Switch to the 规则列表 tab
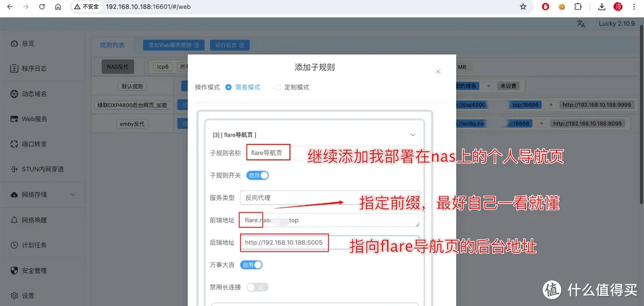This screenshot has width=644, height=306. [x=112, y=45]
